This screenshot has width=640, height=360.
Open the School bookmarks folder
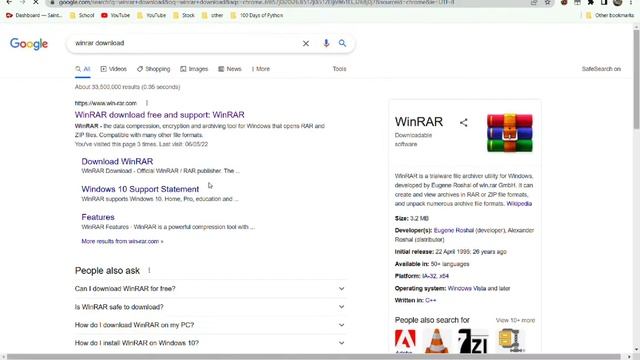click(82, 16)
